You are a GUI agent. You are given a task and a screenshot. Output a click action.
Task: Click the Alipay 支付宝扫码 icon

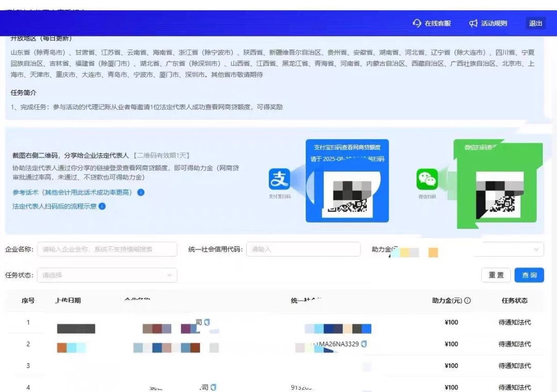coord(279,179)
